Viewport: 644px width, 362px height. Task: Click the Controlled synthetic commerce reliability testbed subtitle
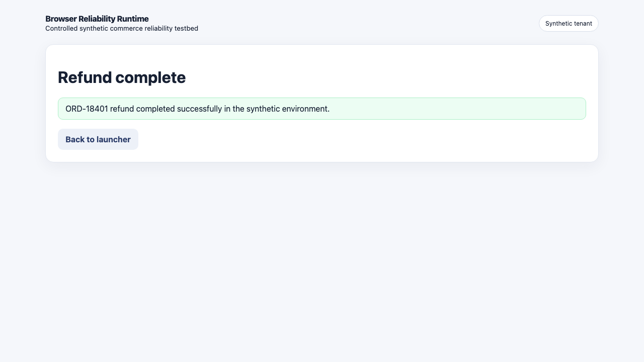122,29
